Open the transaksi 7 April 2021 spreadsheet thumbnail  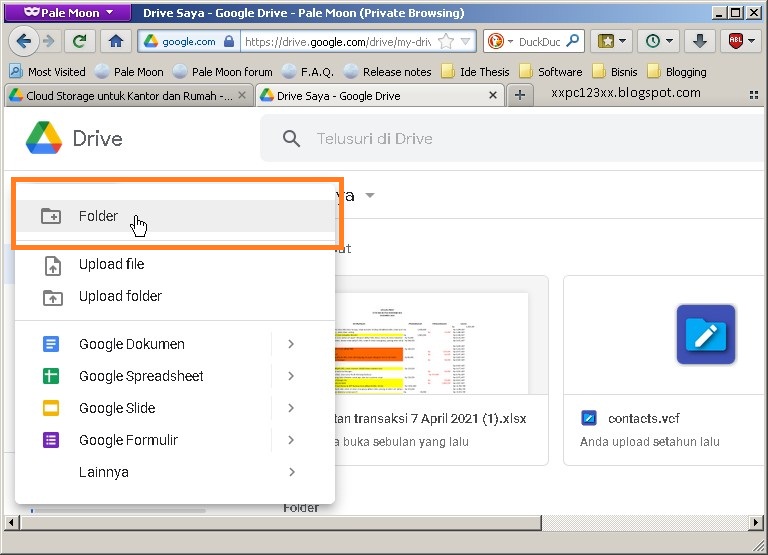click(x=431, y=343)
